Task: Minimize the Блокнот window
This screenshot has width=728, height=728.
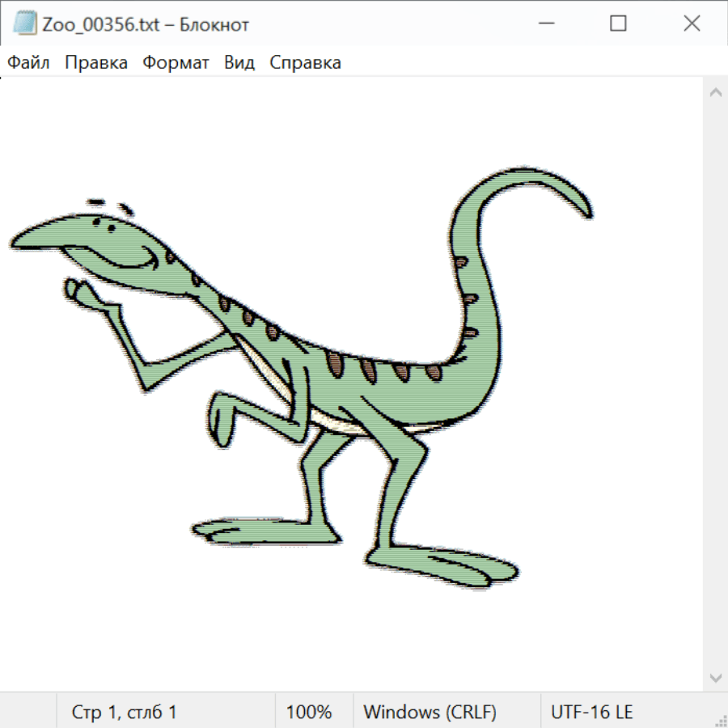Action: coord(544,24)
